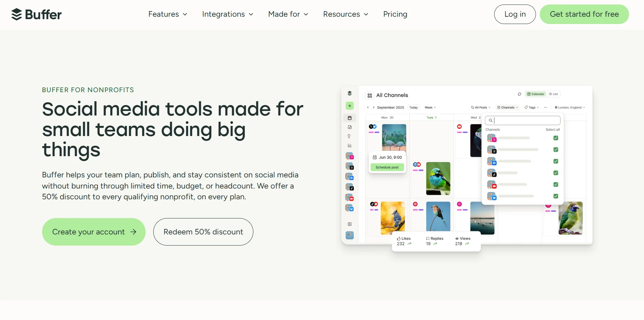Click Get started for free

584,14
